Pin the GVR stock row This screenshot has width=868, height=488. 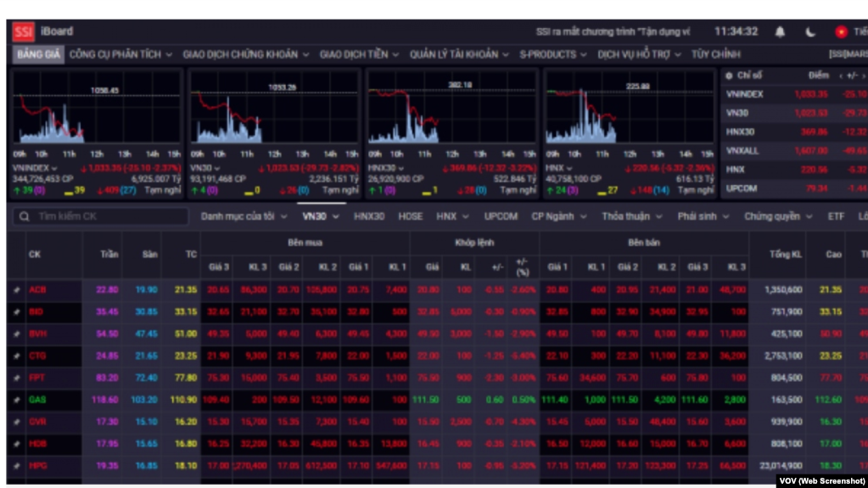point(17,422)
